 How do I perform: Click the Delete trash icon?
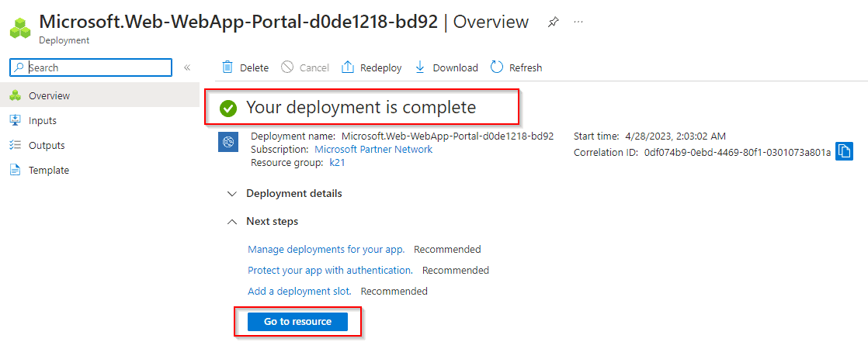pyautogui.click(x=227, y=67)
